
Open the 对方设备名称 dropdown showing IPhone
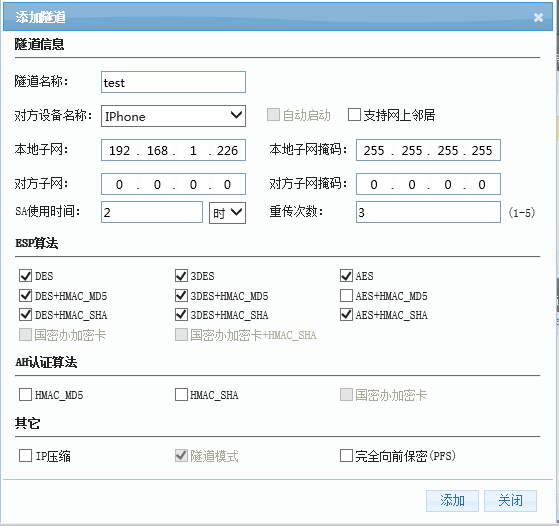pyautogui.click(x=173, y=116)
